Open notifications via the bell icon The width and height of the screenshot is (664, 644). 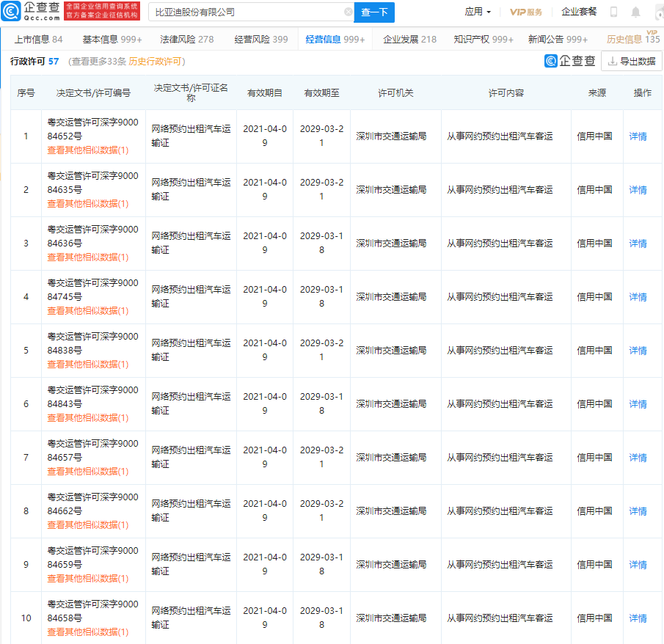635,11
